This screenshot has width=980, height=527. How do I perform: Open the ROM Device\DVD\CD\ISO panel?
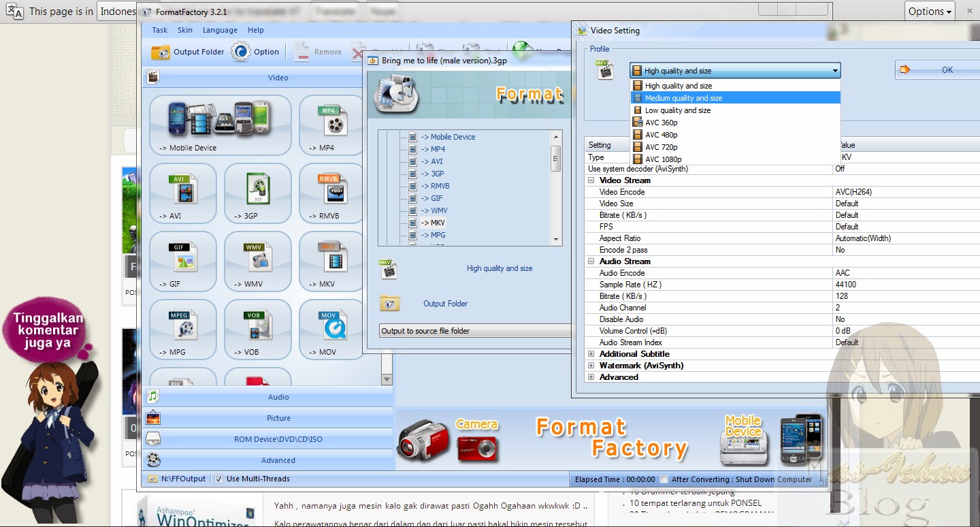click(x=268, y=439)
